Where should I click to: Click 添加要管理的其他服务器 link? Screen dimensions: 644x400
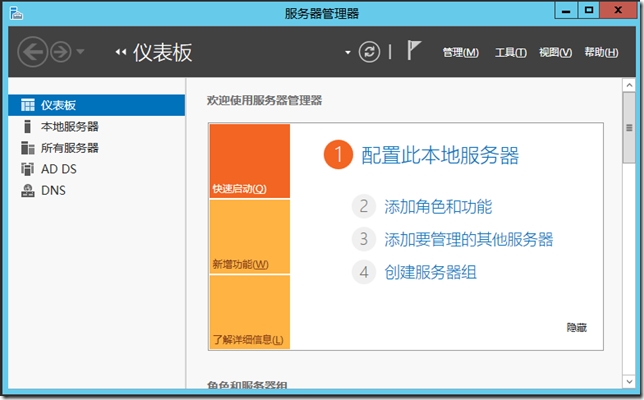click(x=469, y=239)
